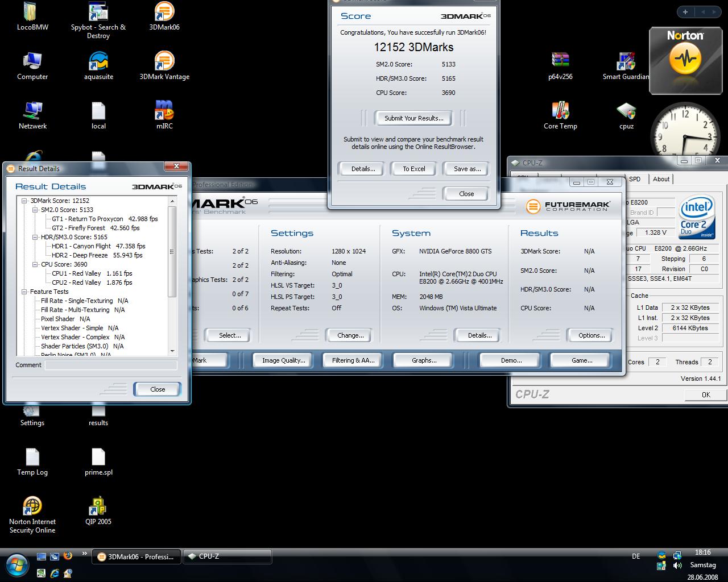Open Results Options button
The width and height of the screenshot is (728, 582).
pos(591,335)
